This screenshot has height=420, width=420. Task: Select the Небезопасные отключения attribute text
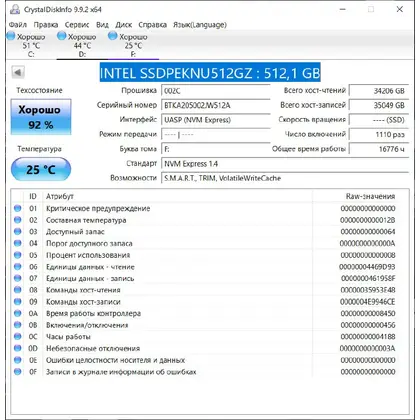[93, 349]
